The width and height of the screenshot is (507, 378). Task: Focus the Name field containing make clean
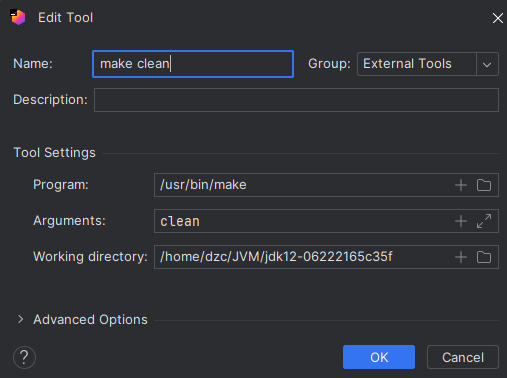click(193, 64)
